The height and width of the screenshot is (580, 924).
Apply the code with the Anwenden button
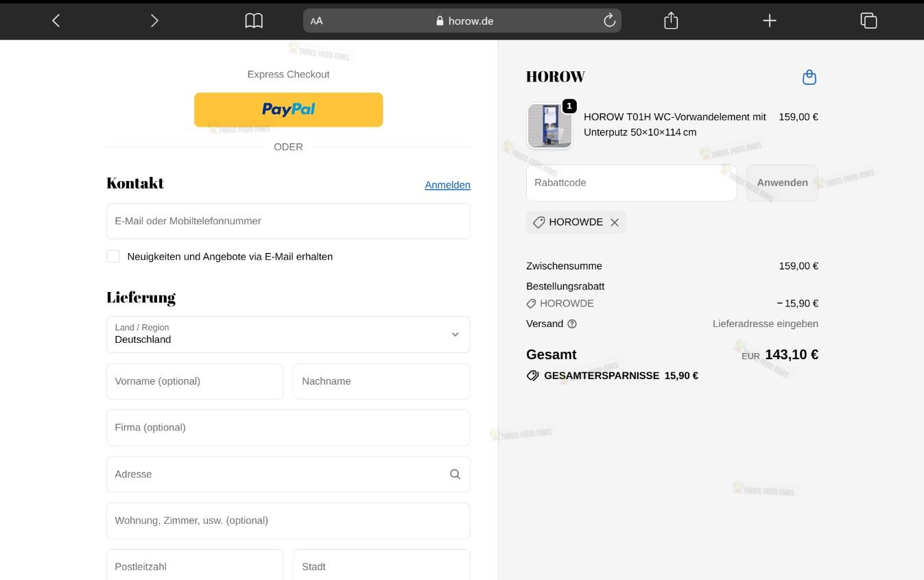click(x=782, y=183)
